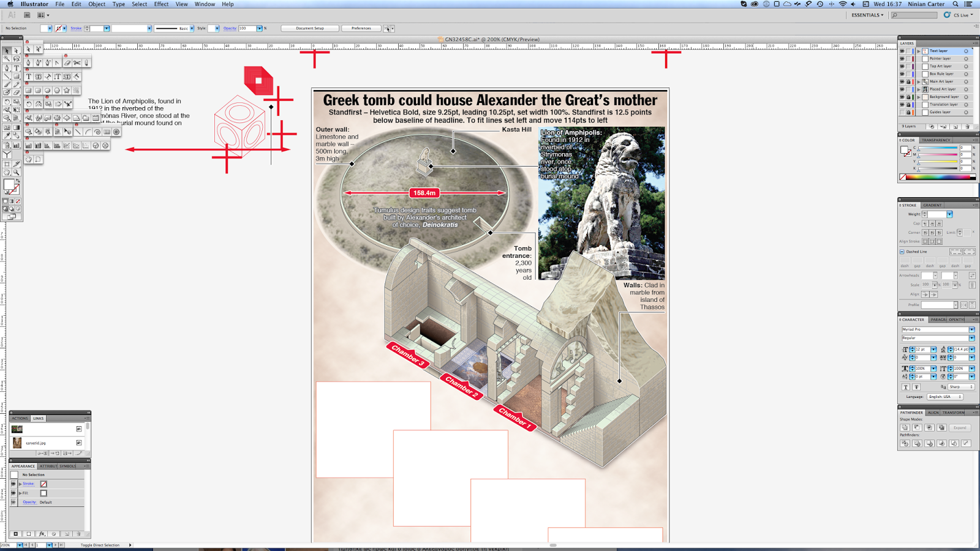Open CS Live services
The width and height of the screenshot is (980, 551).
coord(959,15)
